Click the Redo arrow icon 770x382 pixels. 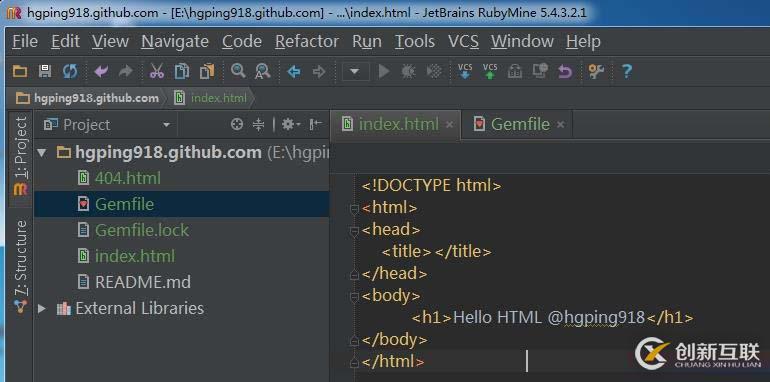point(126,72)
